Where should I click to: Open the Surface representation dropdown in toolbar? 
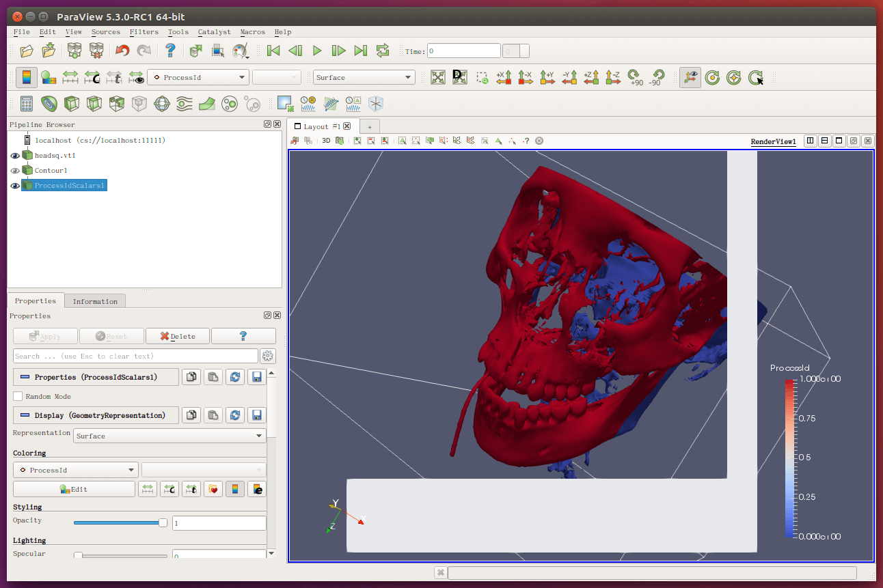point(364,77)
